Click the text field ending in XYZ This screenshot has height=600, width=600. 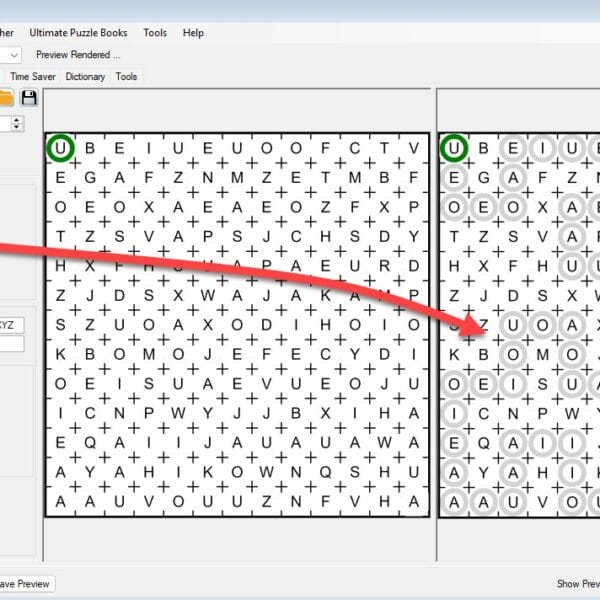coord(8,325)
